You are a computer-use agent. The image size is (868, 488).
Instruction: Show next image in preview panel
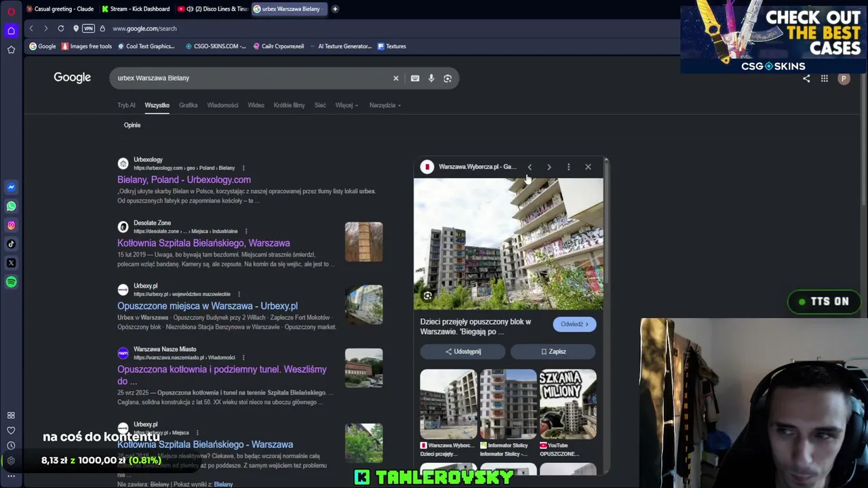pos(549,167)
